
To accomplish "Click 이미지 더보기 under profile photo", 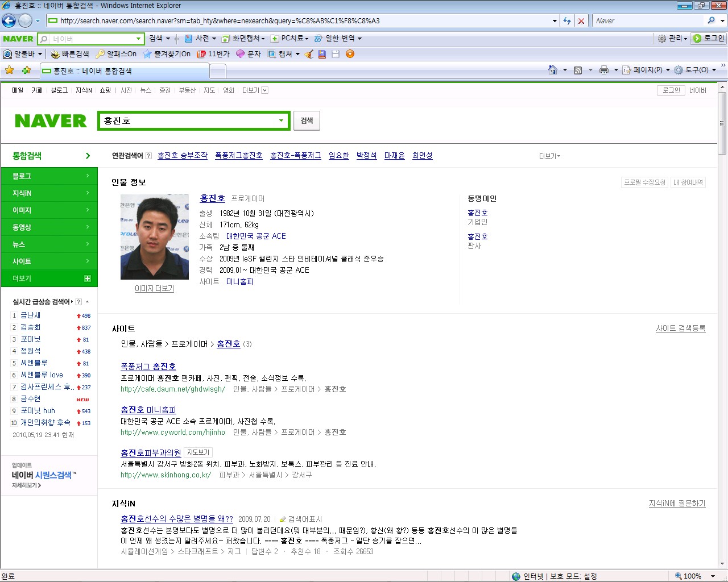I will click(x=154, y=289).
